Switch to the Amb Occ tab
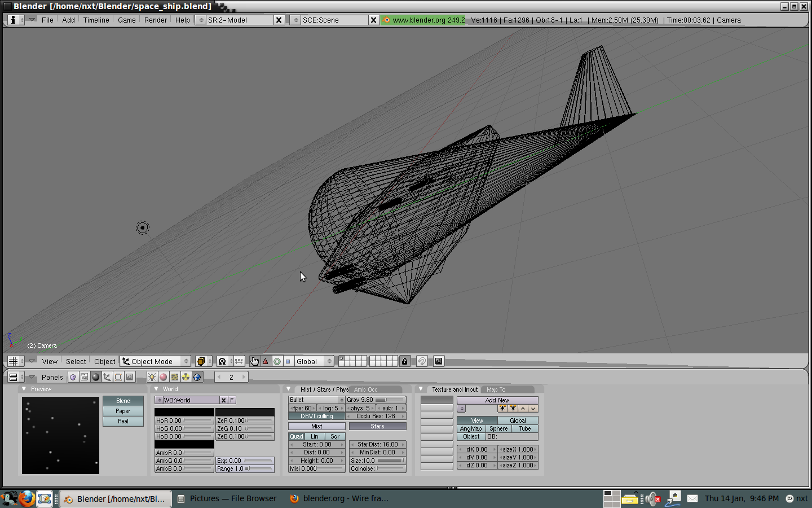The width and height of the screenshot is (812, 508). point(366,389)
